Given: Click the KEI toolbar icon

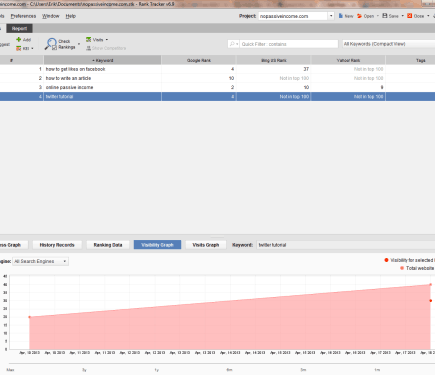Looking at the screenshot, I should coord(19,49).
